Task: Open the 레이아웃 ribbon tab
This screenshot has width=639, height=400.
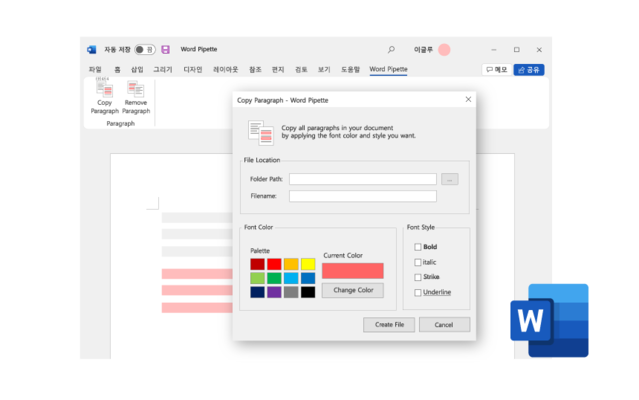Action: click(x=225, y=70)
